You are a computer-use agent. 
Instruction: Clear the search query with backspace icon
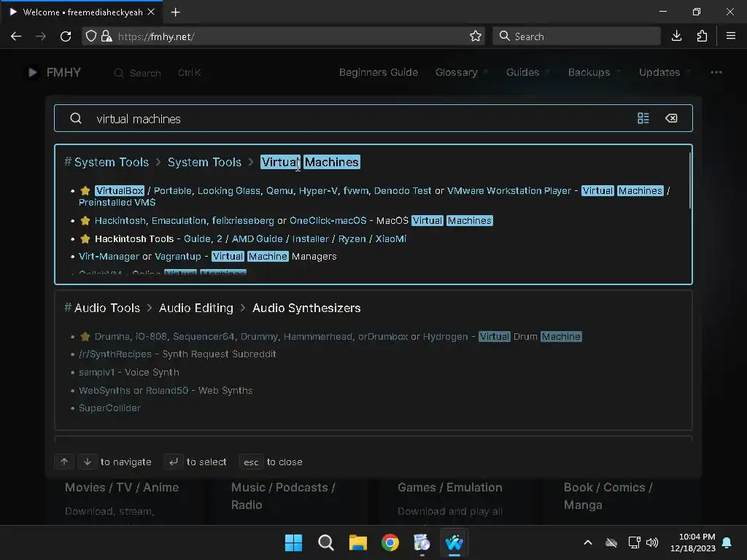click(671, 118)
